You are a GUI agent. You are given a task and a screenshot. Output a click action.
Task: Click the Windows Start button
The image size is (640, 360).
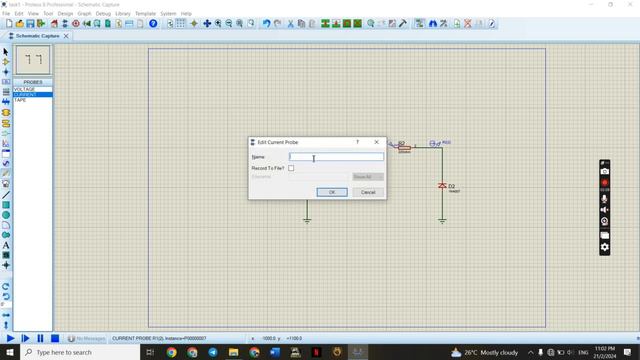[x=10, y=352]
